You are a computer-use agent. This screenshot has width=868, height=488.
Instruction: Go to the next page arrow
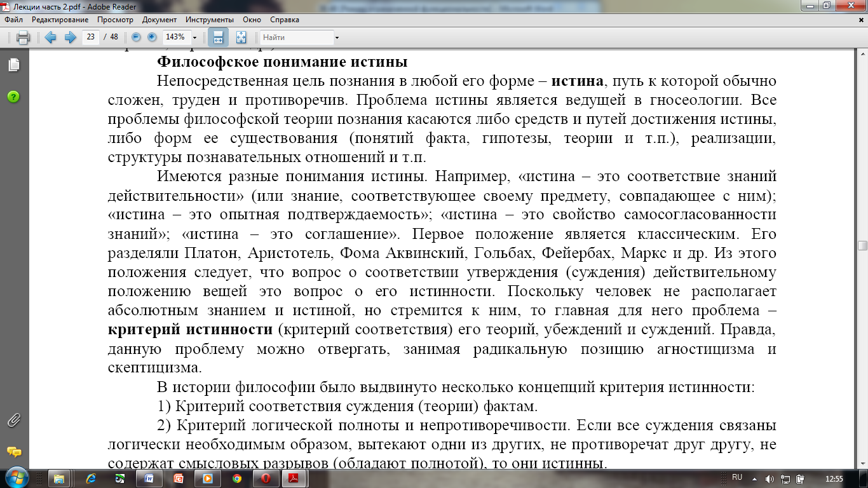click(x=70, y=37)
